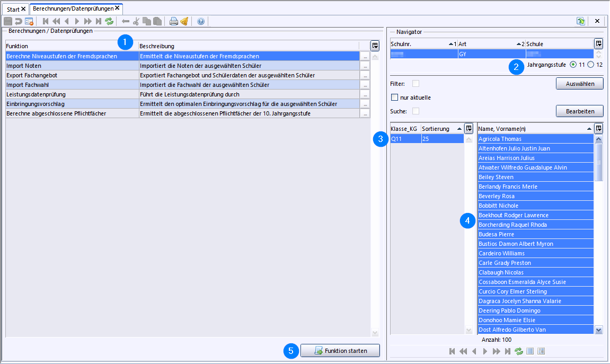The height and width of the screenshot is (364, 610).
Task: Open '...' button of Import Noten row
Action: pyautogui.click(x=365, y=66)
